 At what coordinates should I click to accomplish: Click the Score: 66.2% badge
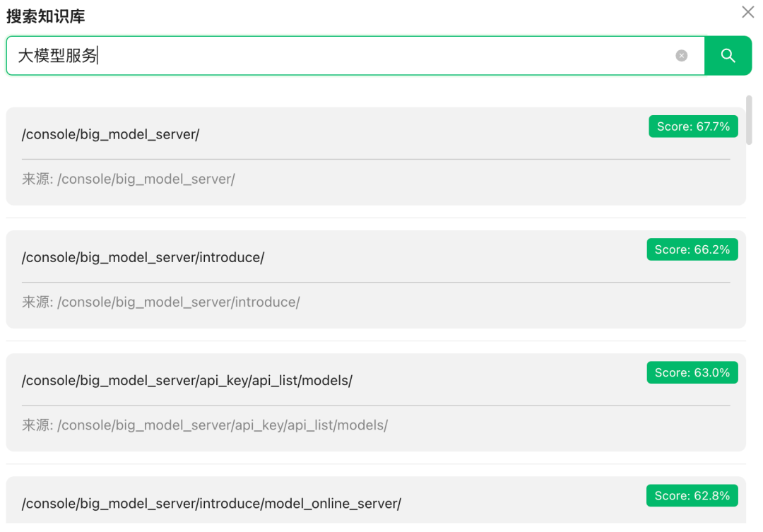[x=692, y=249]
